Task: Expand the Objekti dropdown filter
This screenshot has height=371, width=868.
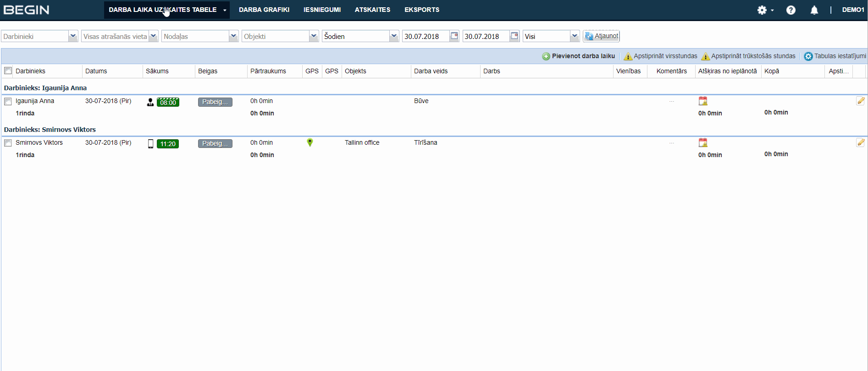Action: pyautogui.click(x=314, y=36)
